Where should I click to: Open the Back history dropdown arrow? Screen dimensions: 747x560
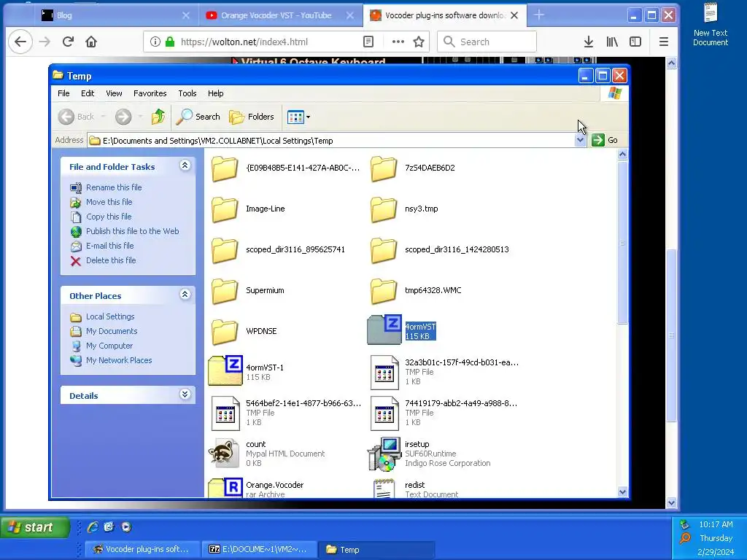pyautogui.click(x=103, y=117)
